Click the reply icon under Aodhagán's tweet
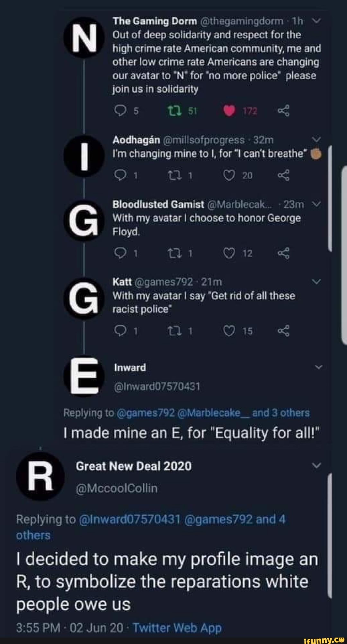The image size is (347, 644). pos(120,175)
